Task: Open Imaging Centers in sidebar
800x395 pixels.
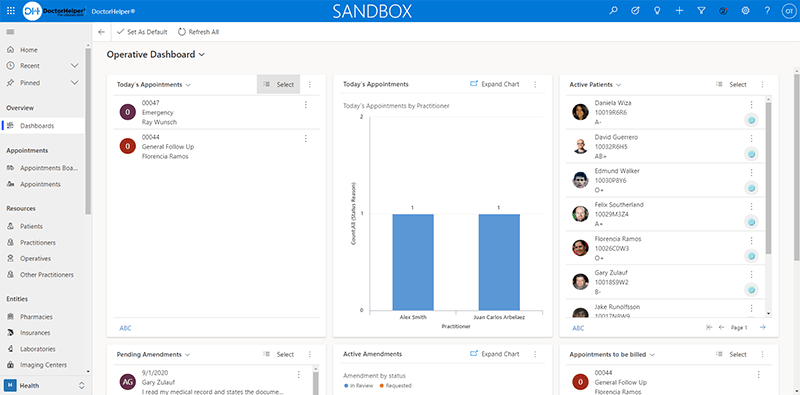Action: pos(42,365)
